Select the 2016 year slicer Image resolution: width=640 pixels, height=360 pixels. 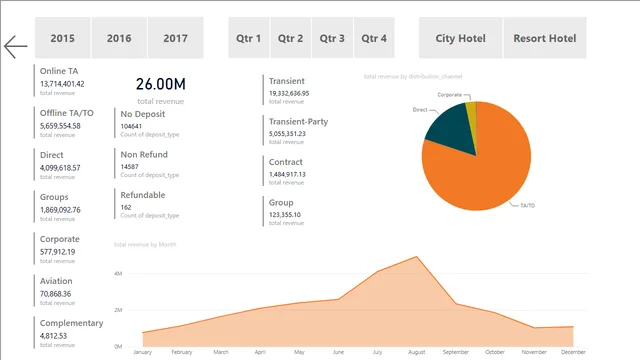pos(119,38)
